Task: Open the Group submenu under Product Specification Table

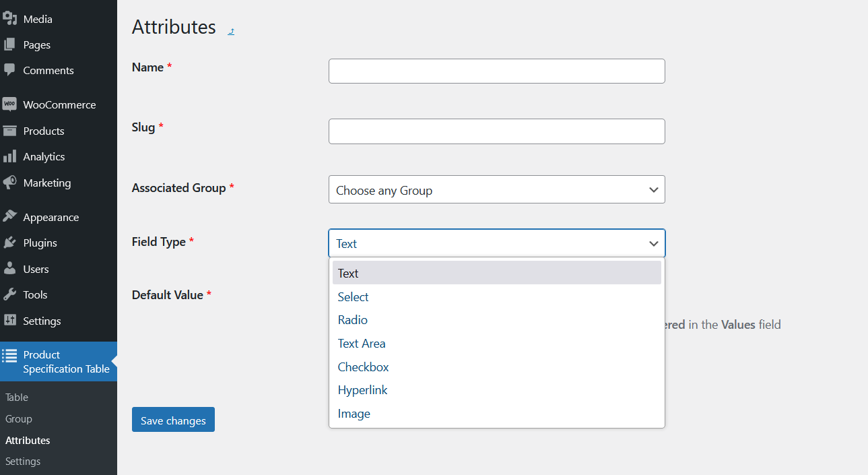Action: coord(18,418)
